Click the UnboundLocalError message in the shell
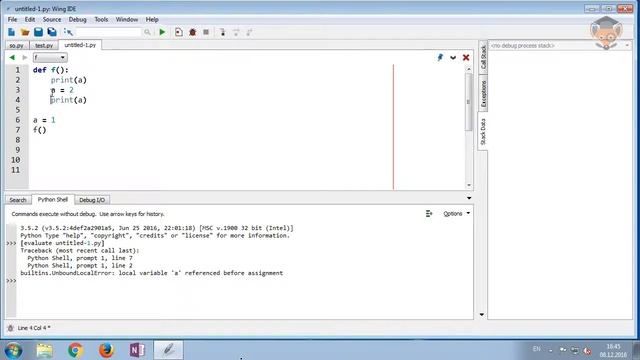 [151, 273]
